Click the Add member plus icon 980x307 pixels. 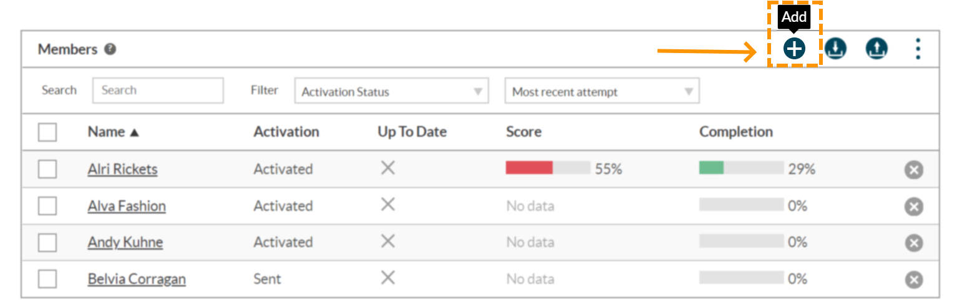(794, 49)
